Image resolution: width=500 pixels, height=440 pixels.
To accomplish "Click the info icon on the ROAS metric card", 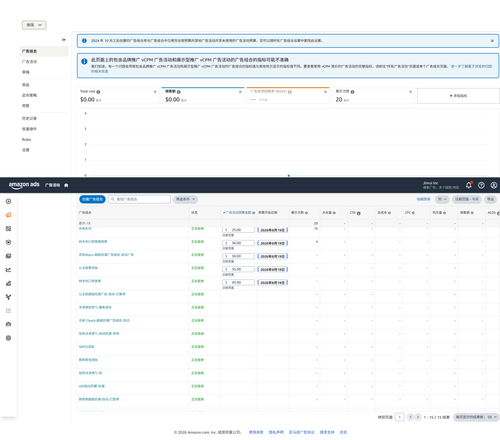I will pyautogui.click(x=290, y=92).
